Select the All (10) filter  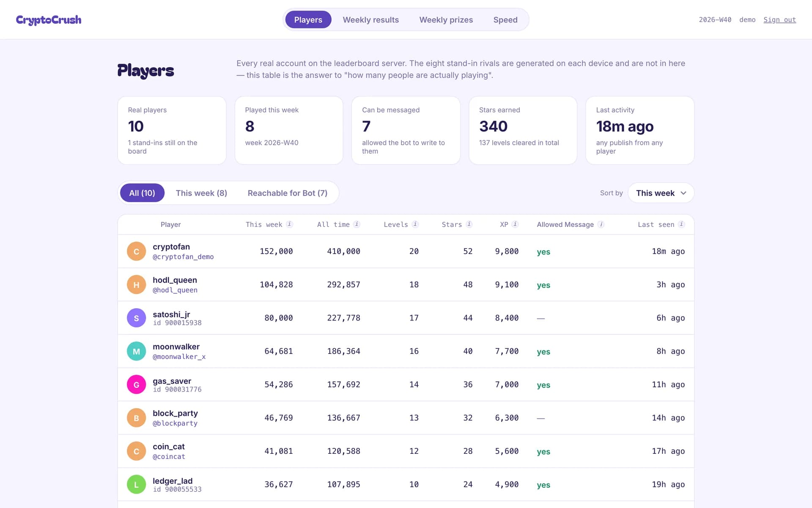tap(142, 193)
